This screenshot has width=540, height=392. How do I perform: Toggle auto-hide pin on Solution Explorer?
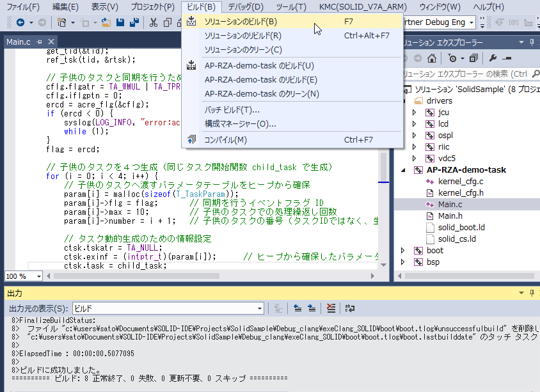[x=532, y=42]
